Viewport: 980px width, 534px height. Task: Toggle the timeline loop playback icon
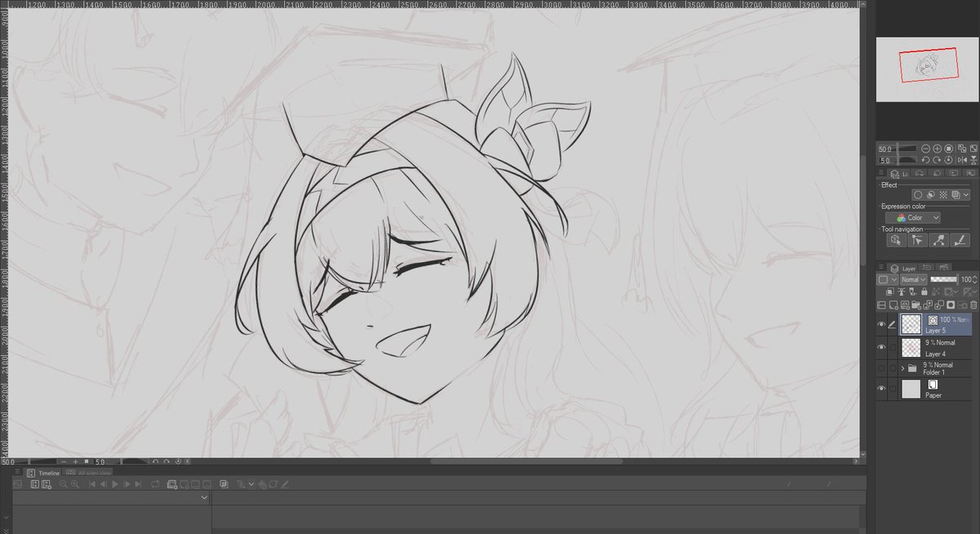coord(155,484)
